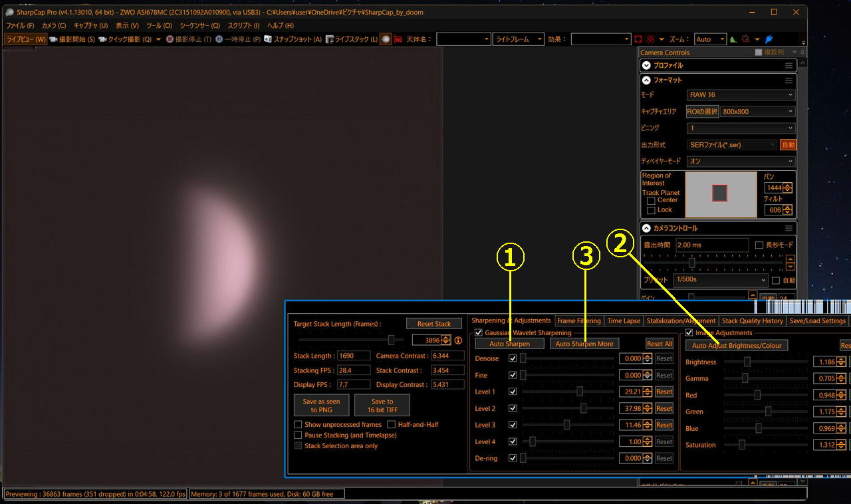Viewport: 851px width, 504px height.
Task: Collapse the フォーマット section chevron
Action: pyautogui.click(x=646, y=80)
